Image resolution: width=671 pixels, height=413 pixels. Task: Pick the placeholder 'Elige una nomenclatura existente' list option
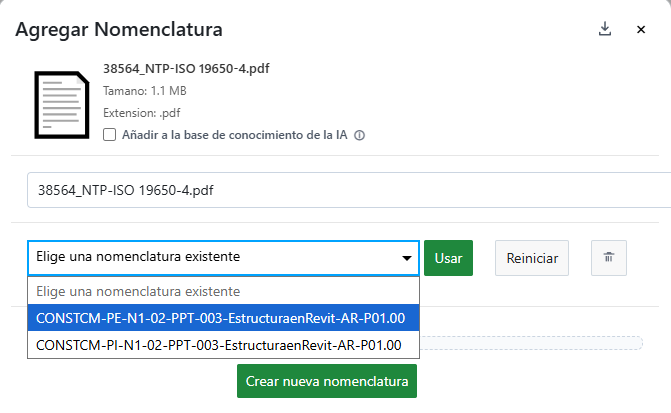click(138, 291)
